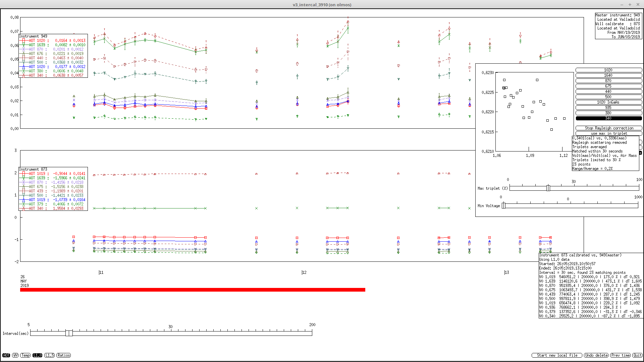The height and width of the screenshot is (362, 644).
Task: Select the 500 wavelength channel button
Action: 608,97
